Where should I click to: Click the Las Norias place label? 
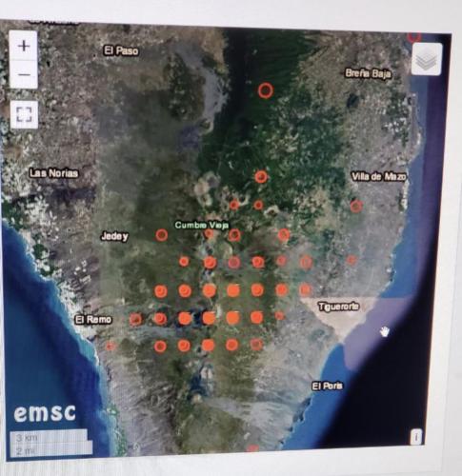(x=53, y=173)
